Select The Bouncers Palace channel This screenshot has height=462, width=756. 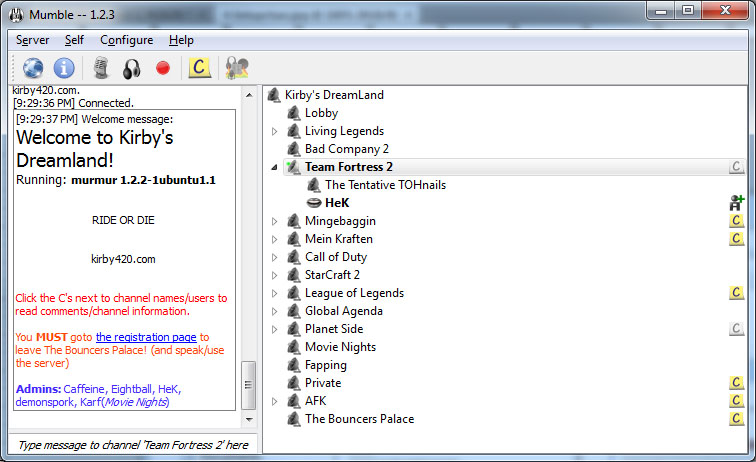(x=359, y=419)
